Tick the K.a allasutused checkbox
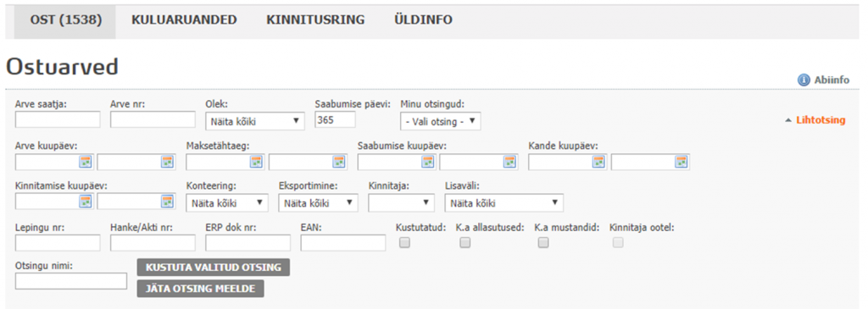Image resolution: width=868 pixels, height=309 pixels. pyautogui.click(x=465, y=242)
